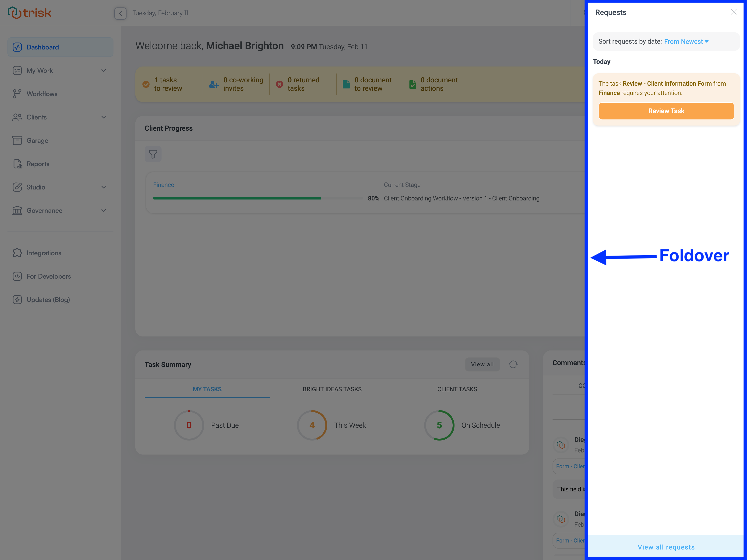Refresh the Task Summary
Image resolution: width=747 pixels, height=560 pixels.
pyautogui.click(x=513, y=364)
